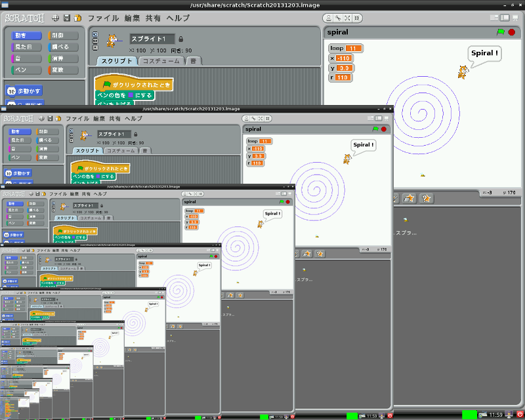This screenshot has width=525, height=420.
Task: Switch to the コスチューム tab in largest window
Action: coord(161,61)
